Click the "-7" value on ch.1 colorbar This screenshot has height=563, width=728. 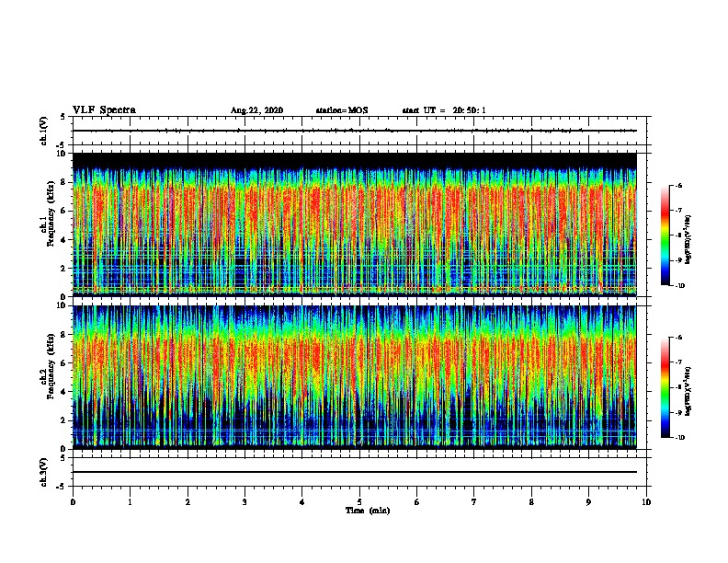tap(678, 211)
